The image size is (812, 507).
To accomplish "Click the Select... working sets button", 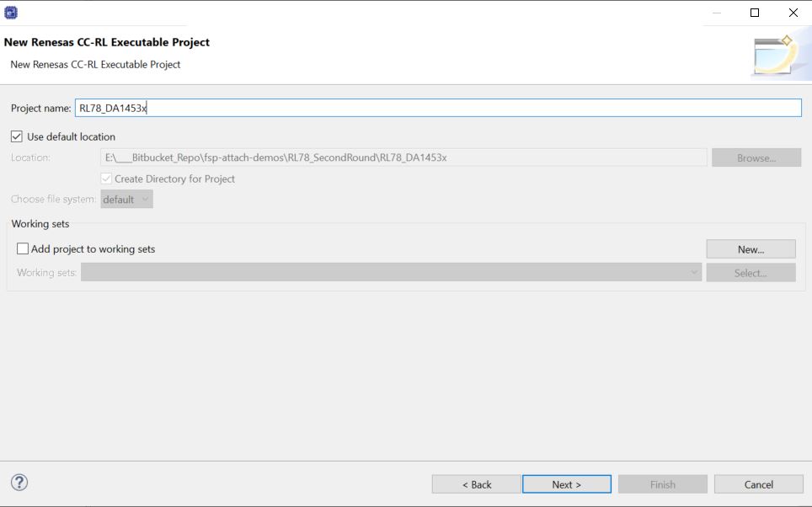I will [x=751, y=273].
